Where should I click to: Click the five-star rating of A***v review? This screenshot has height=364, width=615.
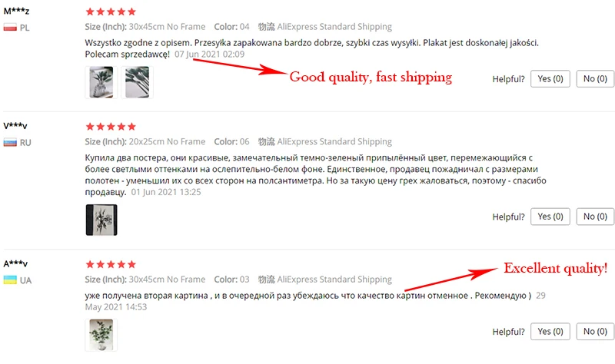[111, 264]
